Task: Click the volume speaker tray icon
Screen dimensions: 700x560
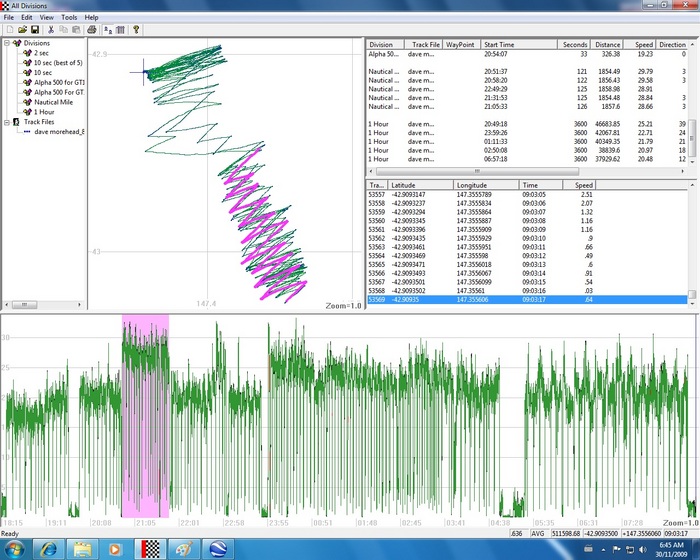Action: 643,549
